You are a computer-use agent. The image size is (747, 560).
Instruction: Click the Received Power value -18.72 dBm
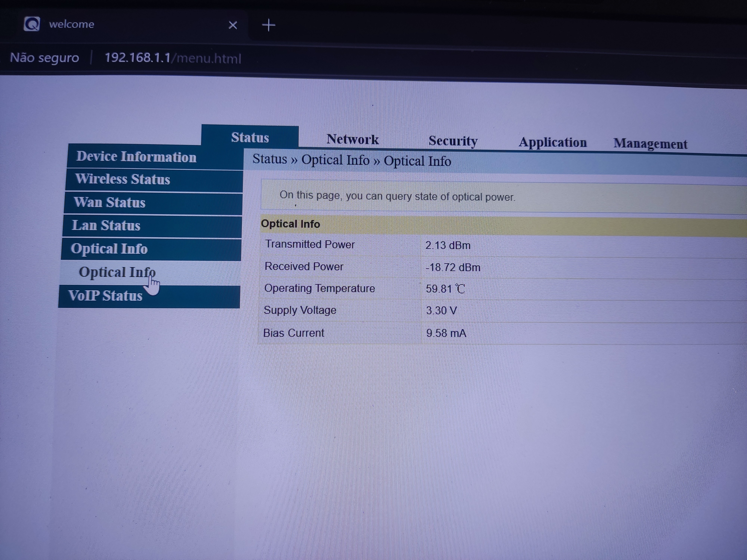click(x=452, y=267)
